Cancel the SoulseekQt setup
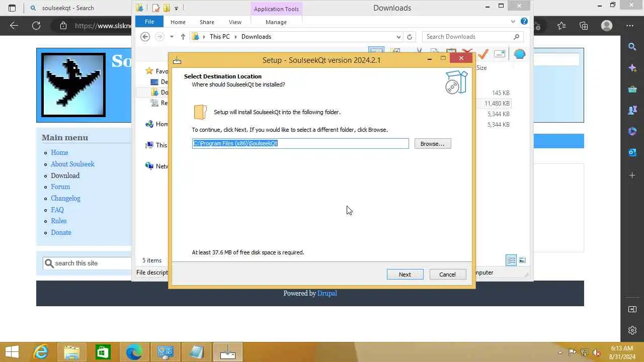The width and height of the screenshot is (644, 362). (448, 275)
